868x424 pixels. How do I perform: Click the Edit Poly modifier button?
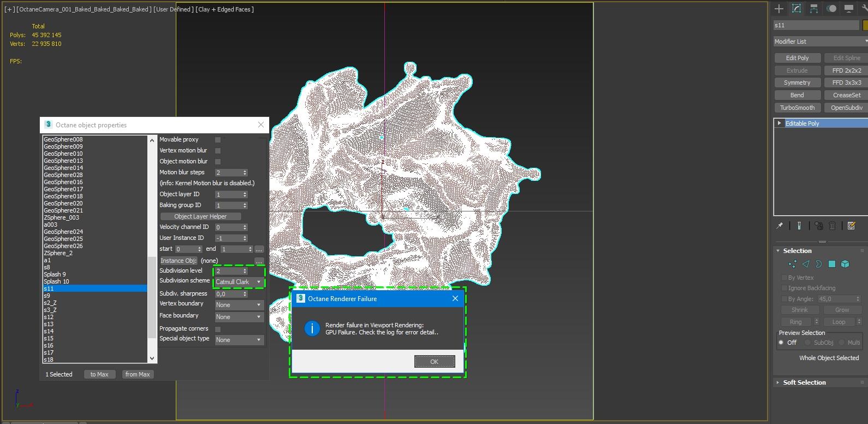(798, 58)
